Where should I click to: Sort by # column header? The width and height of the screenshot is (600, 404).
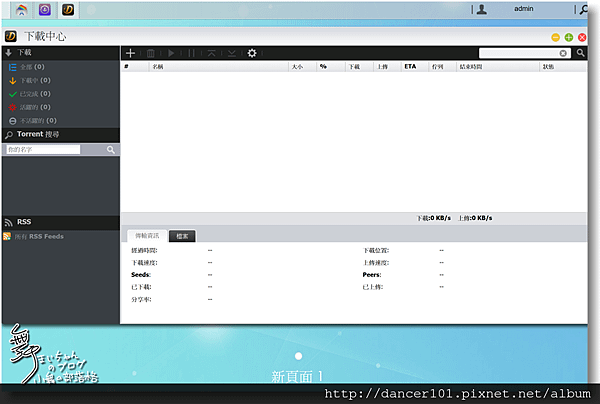click(135, 67)
